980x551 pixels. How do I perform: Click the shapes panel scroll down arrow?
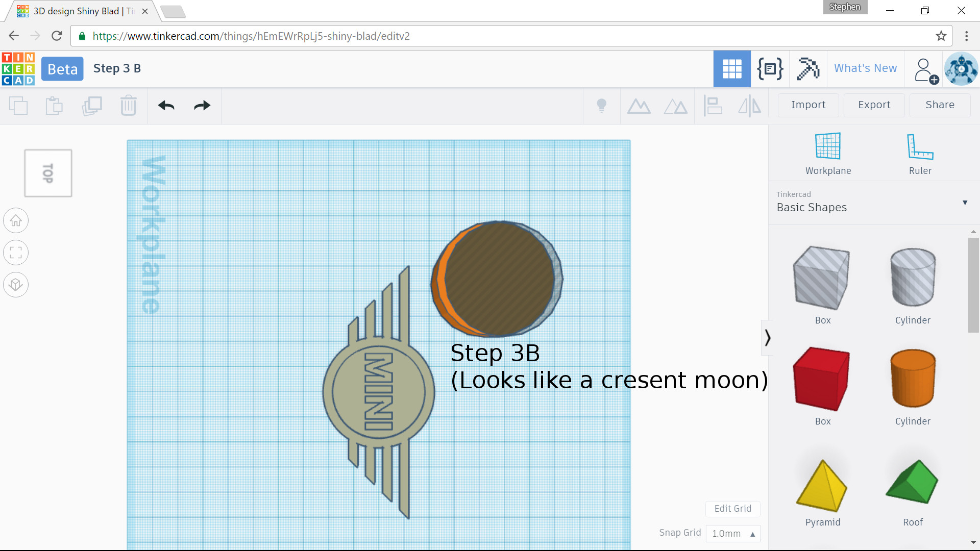(973, 542)
